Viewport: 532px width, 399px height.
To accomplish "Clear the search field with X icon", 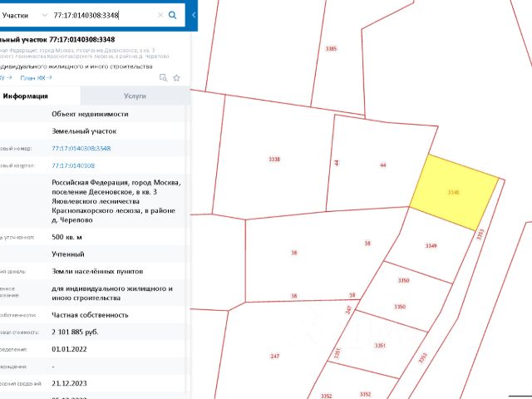I will coord(160,15).
